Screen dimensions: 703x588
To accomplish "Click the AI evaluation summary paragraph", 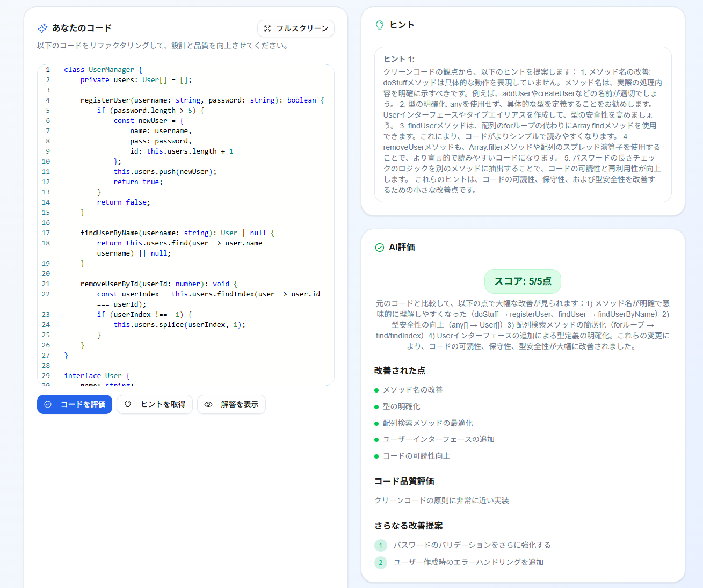I will tap(523, 325).
